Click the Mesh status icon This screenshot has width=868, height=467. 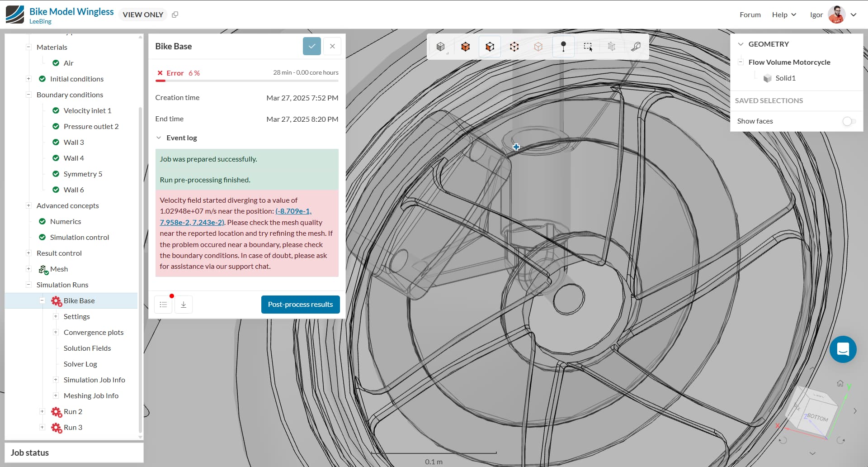point(43,269)
